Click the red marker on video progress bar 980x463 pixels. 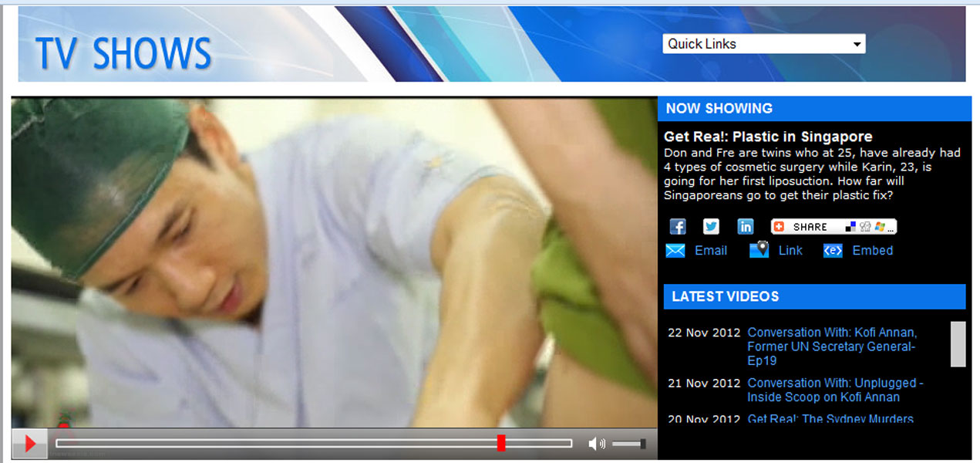click(501, 443)
